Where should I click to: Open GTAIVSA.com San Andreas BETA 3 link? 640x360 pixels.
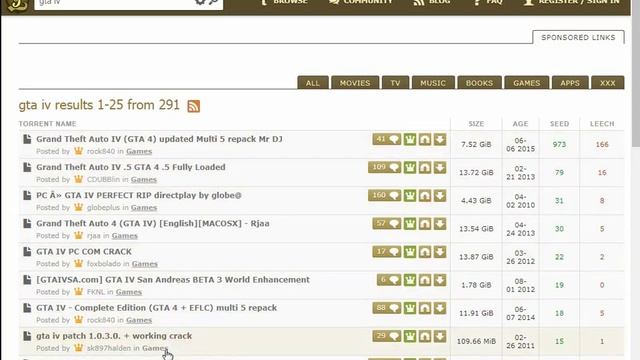pos(173,280)
